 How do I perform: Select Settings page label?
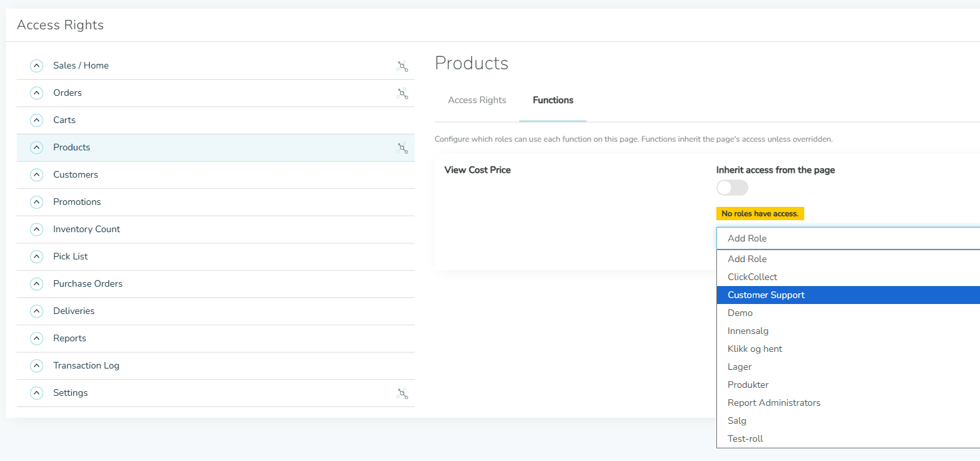coord(71,393)
